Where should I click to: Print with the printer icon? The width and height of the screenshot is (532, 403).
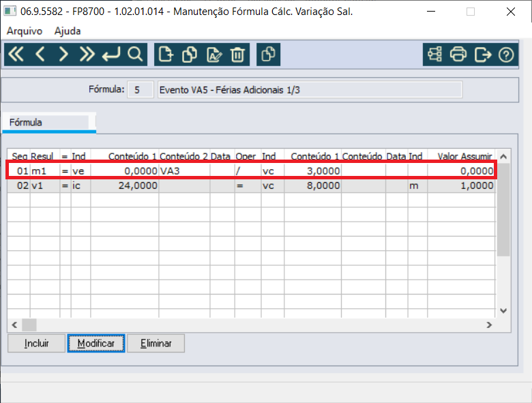pyautogui.click(x=458, y=55)
